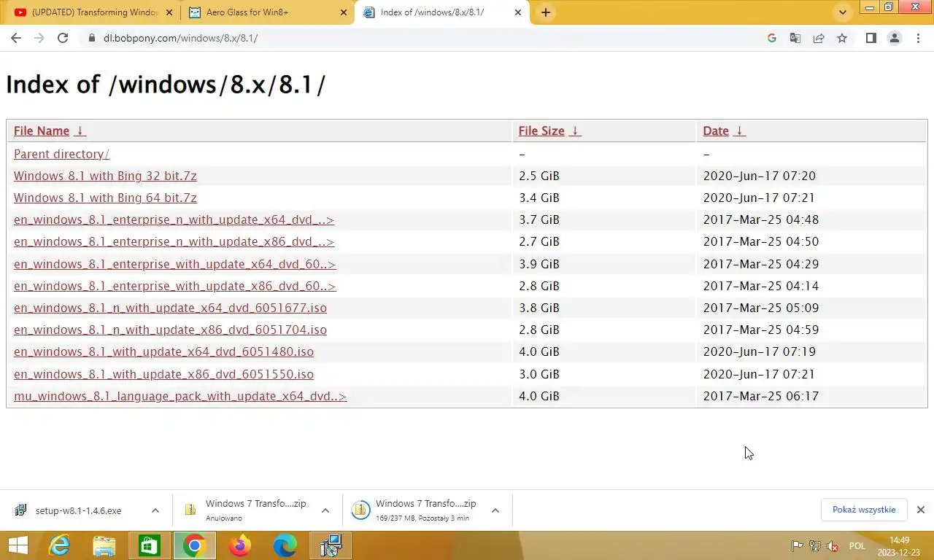The width and height of the screenshot is (934, 560).
Task: Open File Explorer from taskbar
Action: coord(104,545)
